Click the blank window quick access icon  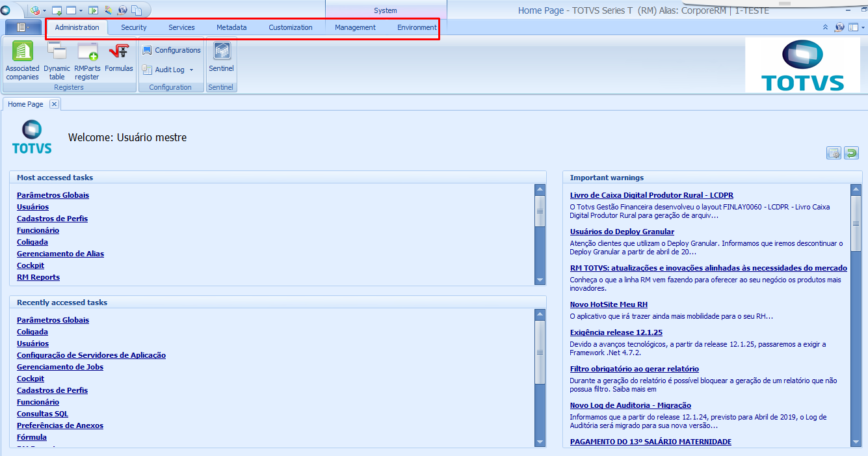point(72,10)
